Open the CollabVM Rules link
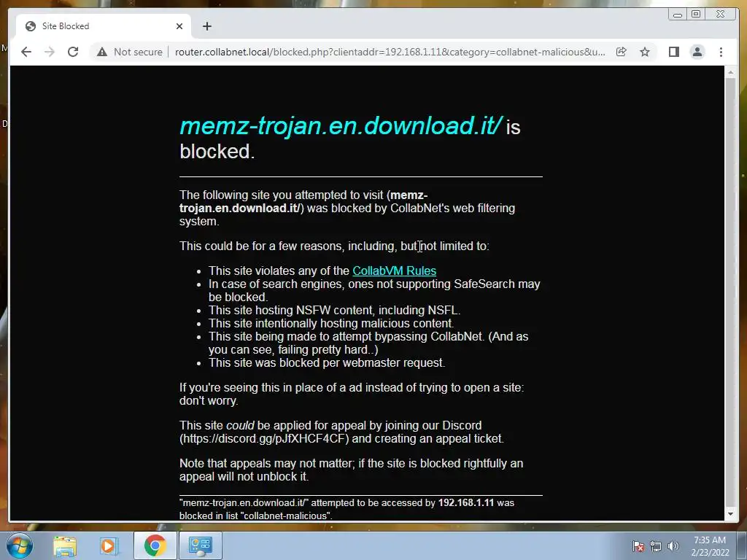 [x=394, y=271]
